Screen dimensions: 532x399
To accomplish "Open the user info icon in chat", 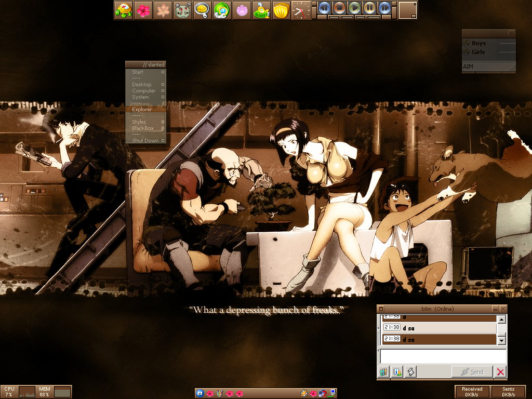I will (397, 371).
